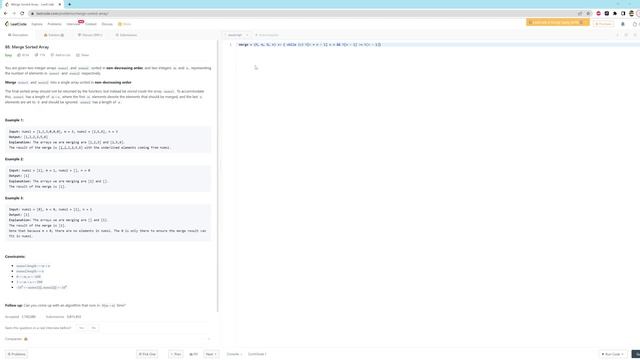
Task: Answer Yes to interview question prompt
Action: pos(82,328)
